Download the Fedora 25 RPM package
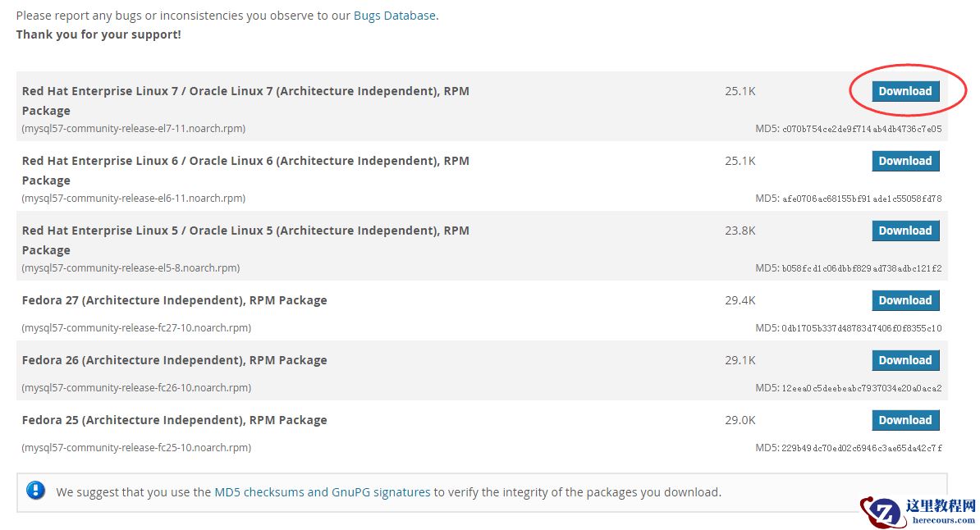980x530 pixels. [904, 420]
